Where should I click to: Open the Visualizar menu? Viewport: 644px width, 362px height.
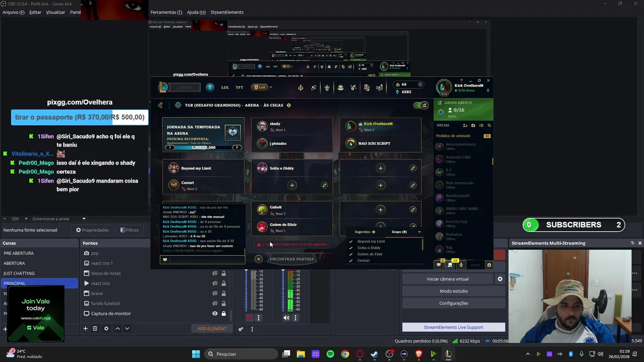(x=55, y=12)
